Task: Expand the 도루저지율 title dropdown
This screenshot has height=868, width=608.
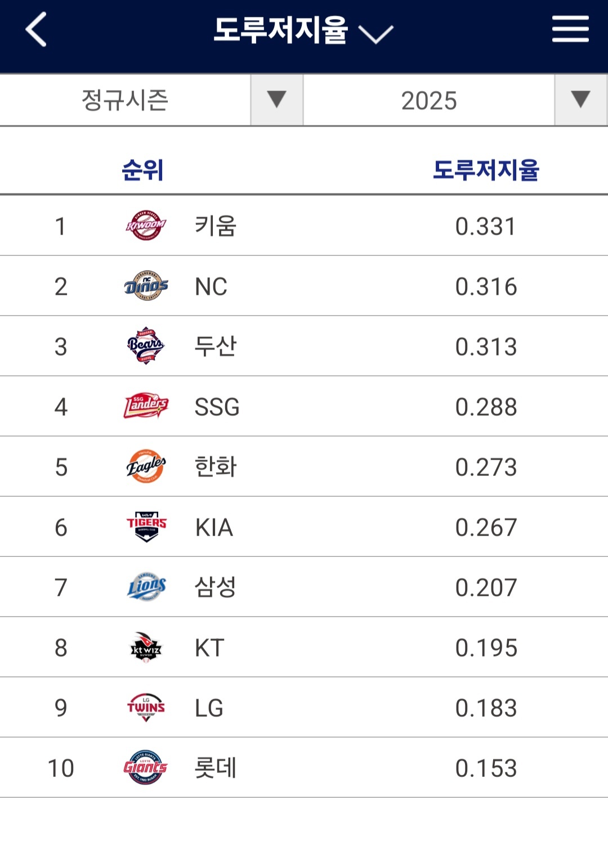Action: click(x=303, y=31)
